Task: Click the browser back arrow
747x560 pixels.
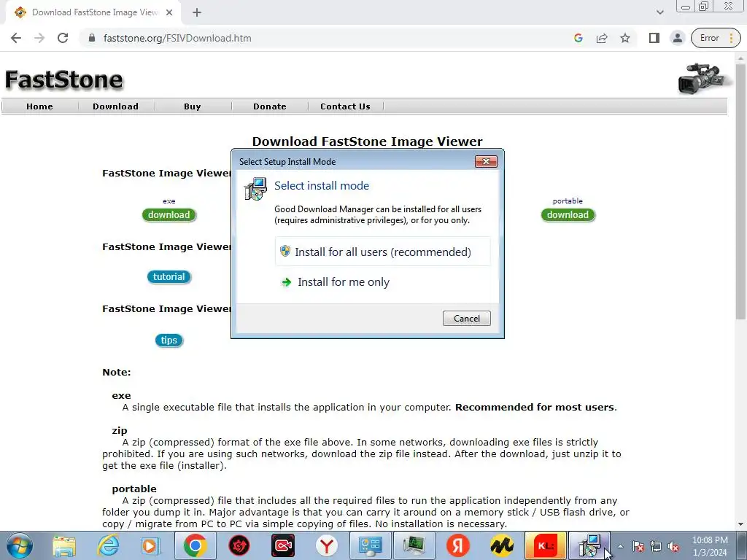Action: 16,38
